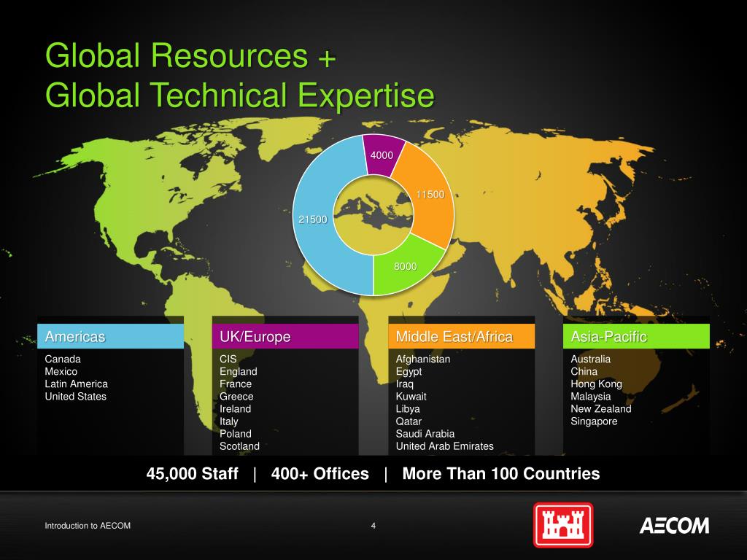
Task: Click the 'More Than 100 Countries' statistic
Action: (x=501, y=474)
